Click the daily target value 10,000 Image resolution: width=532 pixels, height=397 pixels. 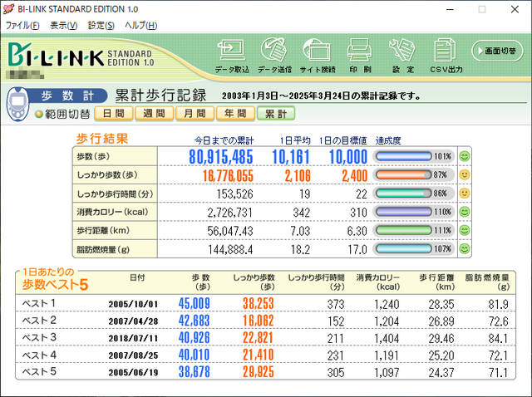348,157
